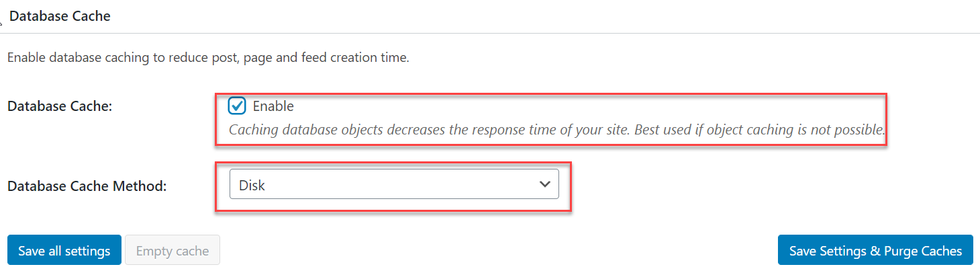Click the chevron arrow on the Disk dropdown
Image resolution: width=980 pixels, height=273 pixels.
[544, 184]
